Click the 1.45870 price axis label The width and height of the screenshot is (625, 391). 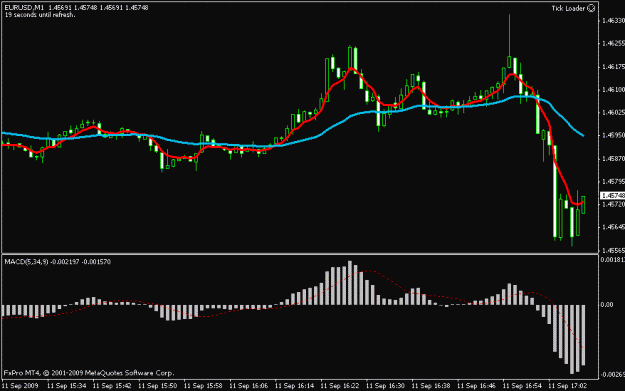point(613,159)
